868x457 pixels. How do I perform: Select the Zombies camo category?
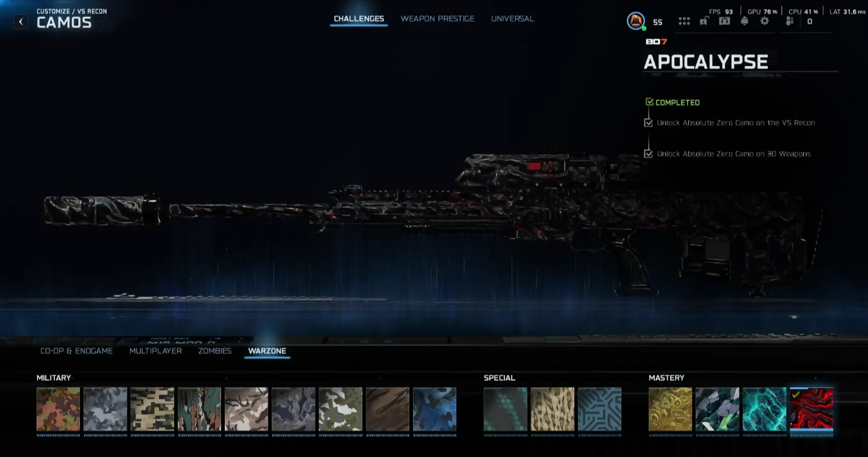click(214, 351)
